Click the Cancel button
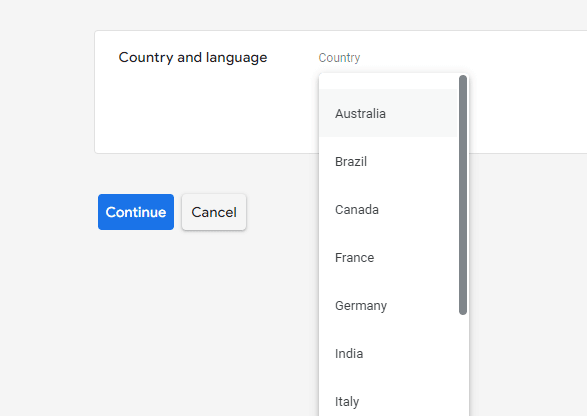The width and height of the screenshot is (587, 416). click(214, 212)
